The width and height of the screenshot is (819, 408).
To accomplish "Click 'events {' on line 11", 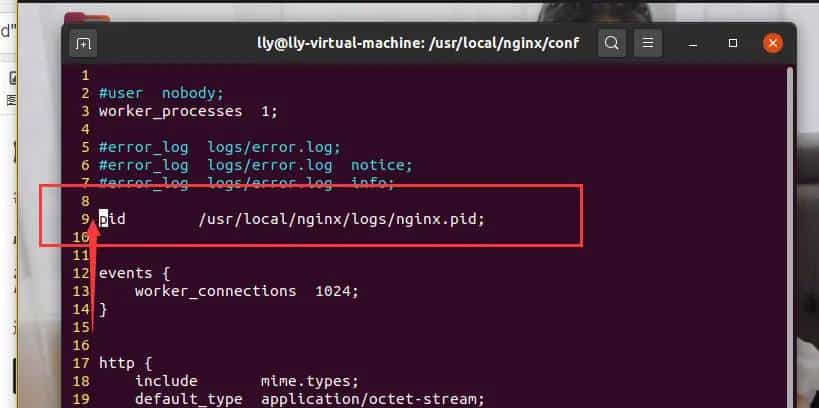I will point(135,272).
